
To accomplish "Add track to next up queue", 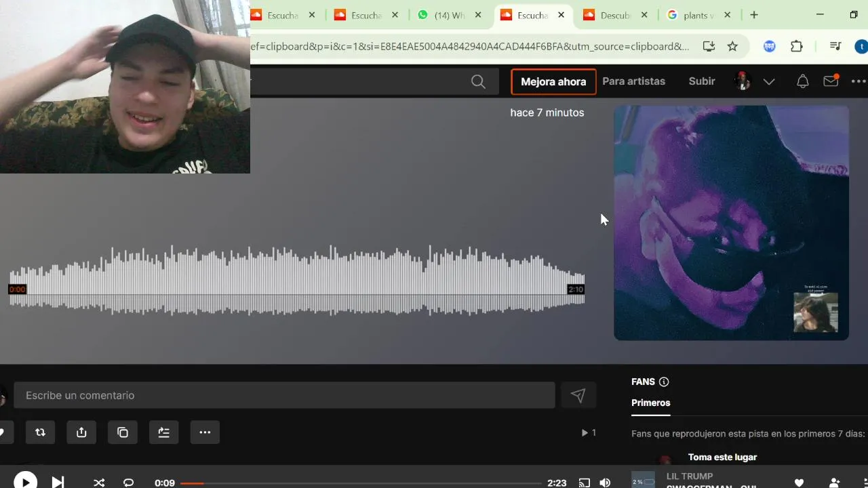I will pos(163,432).
